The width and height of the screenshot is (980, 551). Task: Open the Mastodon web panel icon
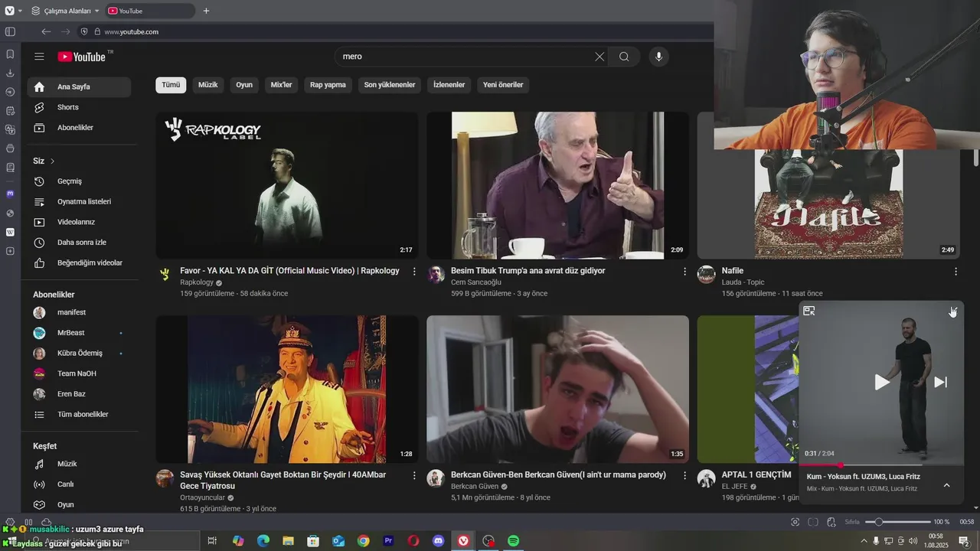coord(10,194)
